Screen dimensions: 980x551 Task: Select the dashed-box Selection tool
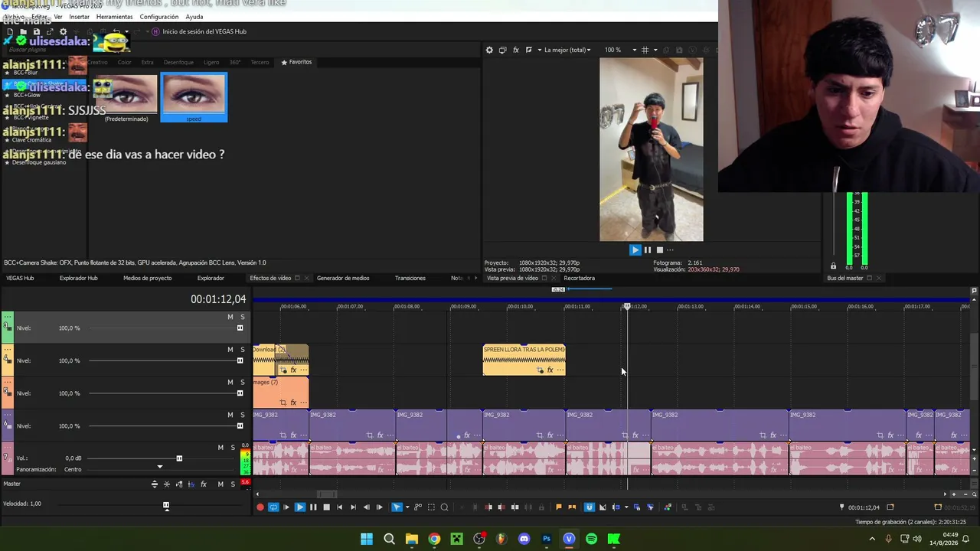click(x=431, y=507)
